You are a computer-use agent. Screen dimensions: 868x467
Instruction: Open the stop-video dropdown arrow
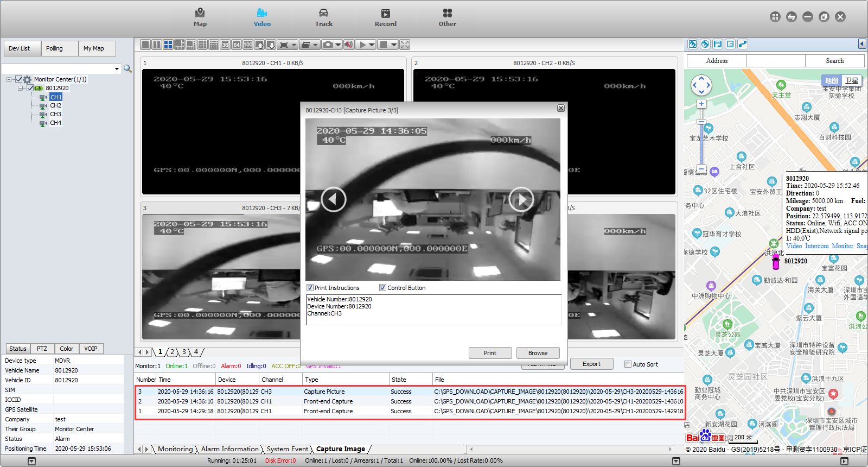coord(394,45)
